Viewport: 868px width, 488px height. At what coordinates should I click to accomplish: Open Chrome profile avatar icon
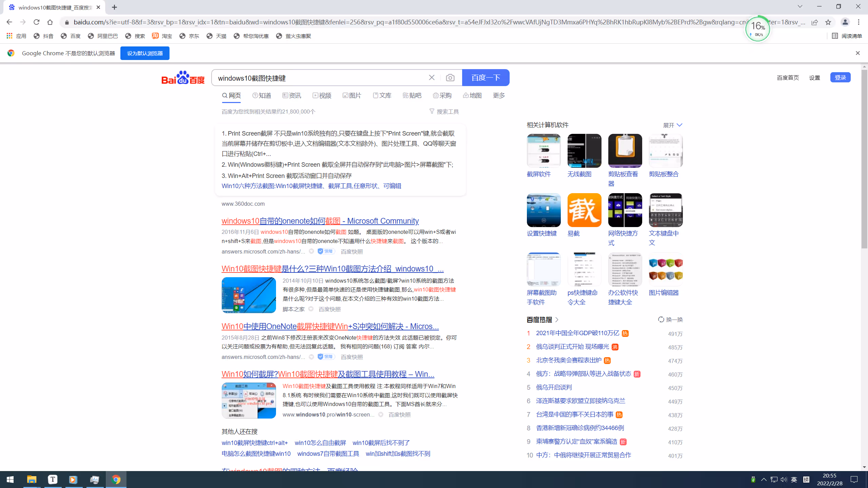pyautogui.click(x=845, y=22)
